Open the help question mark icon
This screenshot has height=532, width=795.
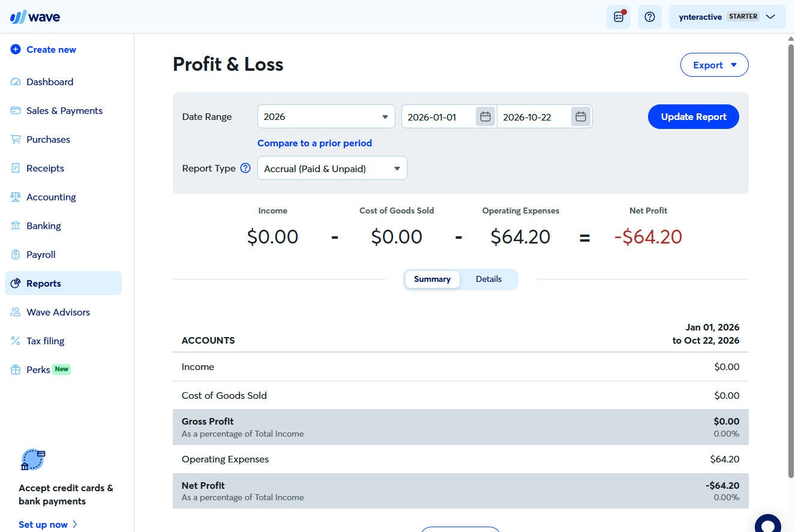(x=649, y=17)
